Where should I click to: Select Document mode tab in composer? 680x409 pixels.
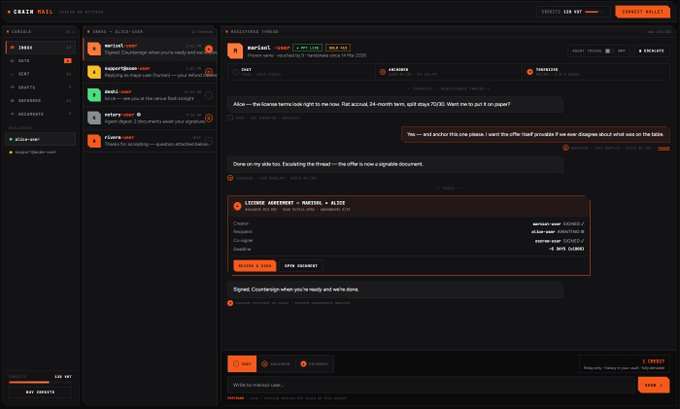pos(315,364)
